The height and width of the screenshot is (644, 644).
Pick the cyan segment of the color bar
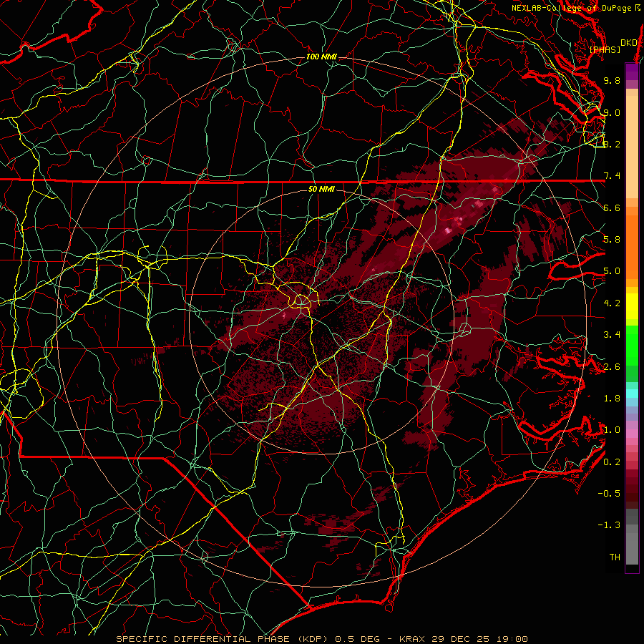[632, 394]
